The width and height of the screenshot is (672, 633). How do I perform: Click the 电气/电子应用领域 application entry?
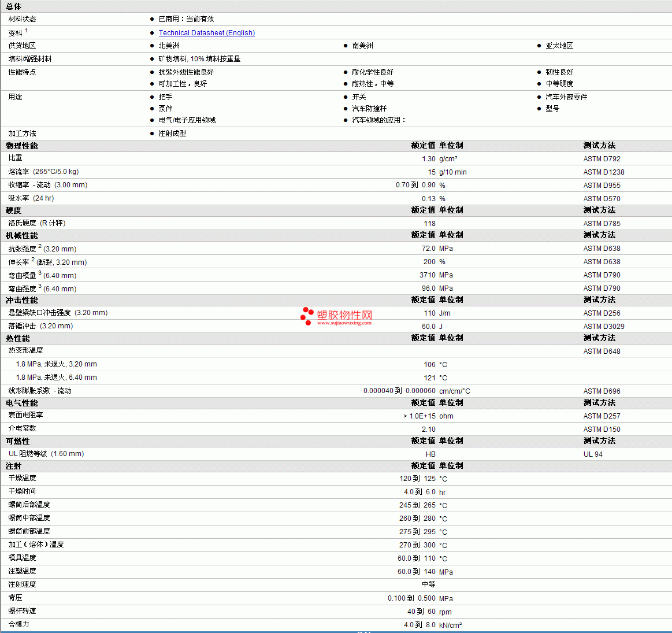tap(187, 120)
